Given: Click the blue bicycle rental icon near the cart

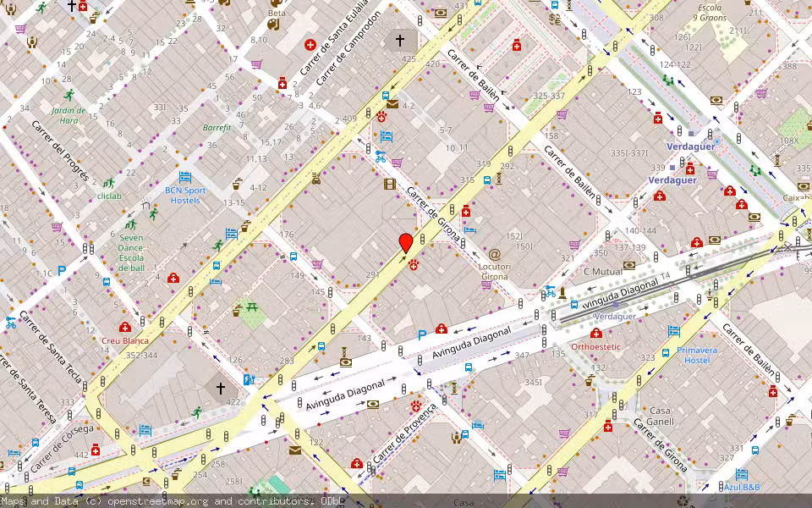Looking at the screenshot, I should tap(381, 158).
